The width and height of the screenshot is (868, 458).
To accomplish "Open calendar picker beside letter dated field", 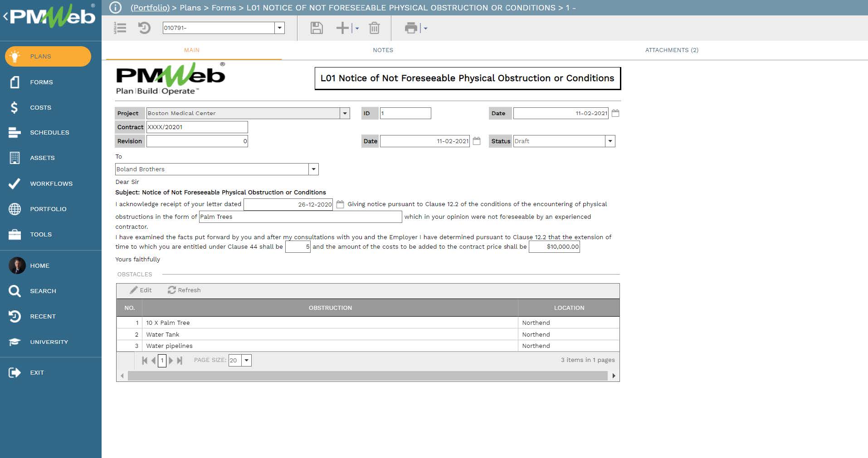I will [x=340, y=204].
